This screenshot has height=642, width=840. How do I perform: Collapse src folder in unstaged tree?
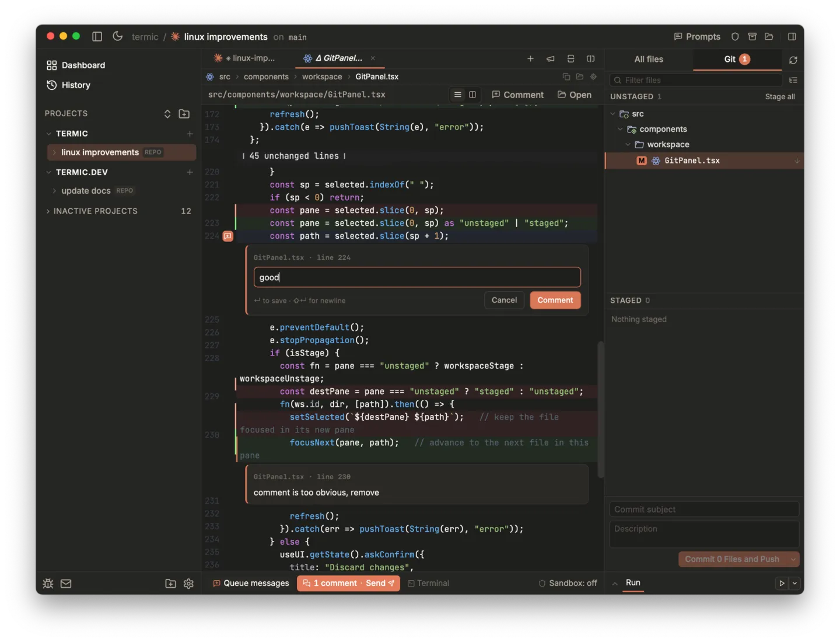click(x=612, y=114)
